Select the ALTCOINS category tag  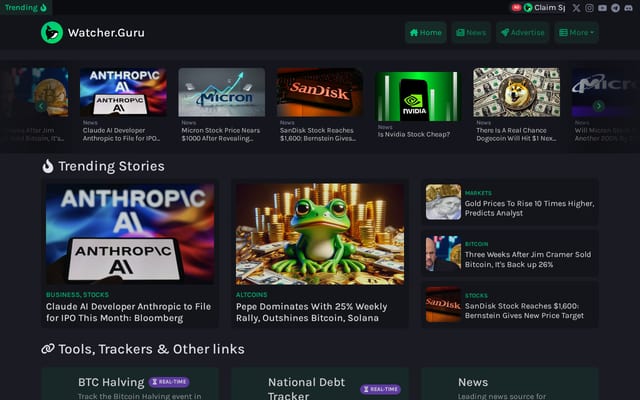251,295
